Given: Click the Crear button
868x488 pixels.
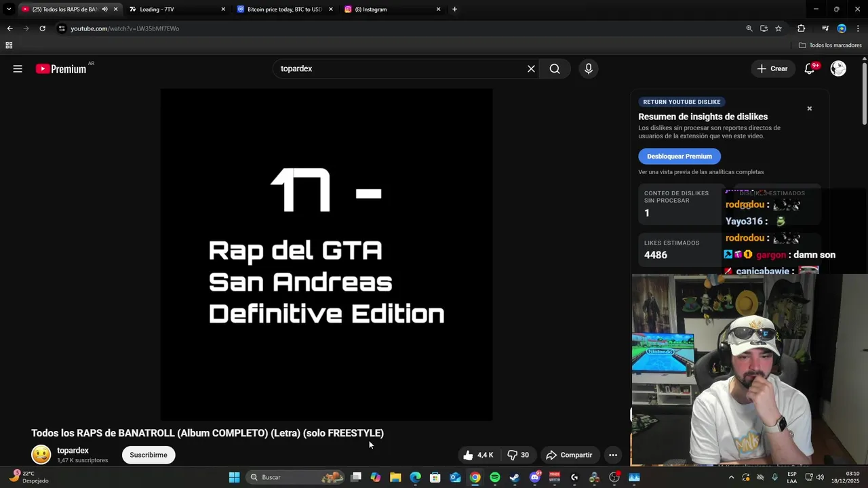Looking at the screenshot, I should (772, 68).
